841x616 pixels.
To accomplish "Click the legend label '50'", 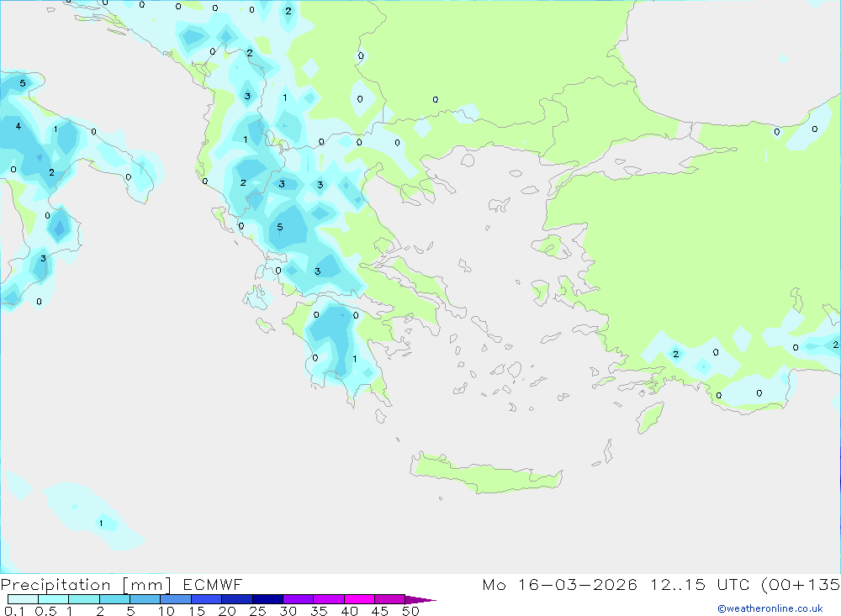I will coord(410,611).
